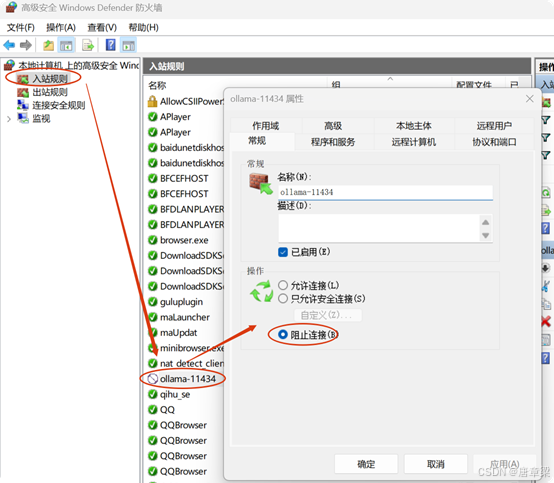The image size is (554, 483).
Task: Click the Up one level folder icon
Action: coord(48,45)
